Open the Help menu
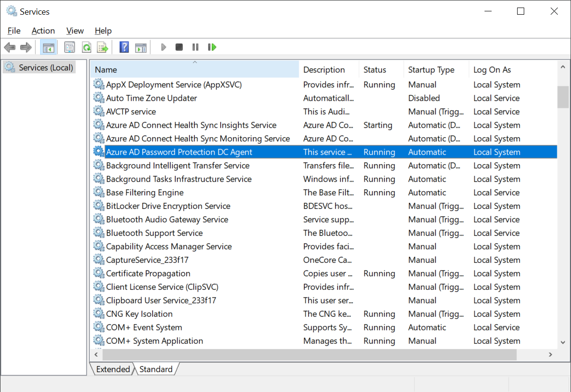The width and height of the screenshot is (571, 392). (x=103, y=31)
